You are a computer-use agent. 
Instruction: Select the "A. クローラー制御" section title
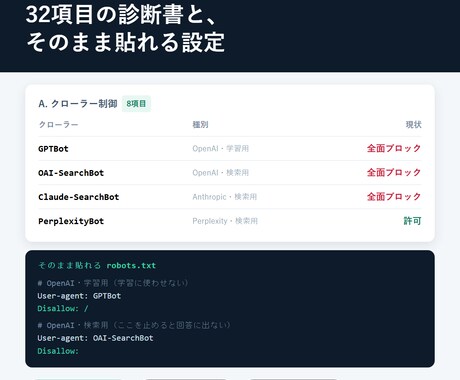tap(78, 104)
